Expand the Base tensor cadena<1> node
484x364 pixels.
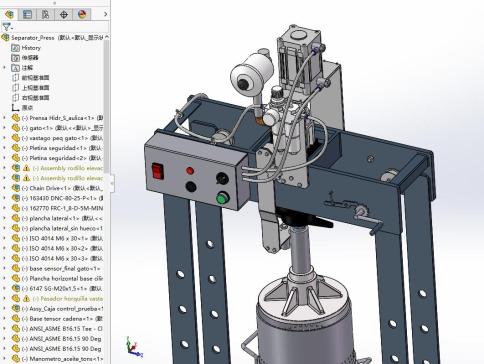coord(4,319)
